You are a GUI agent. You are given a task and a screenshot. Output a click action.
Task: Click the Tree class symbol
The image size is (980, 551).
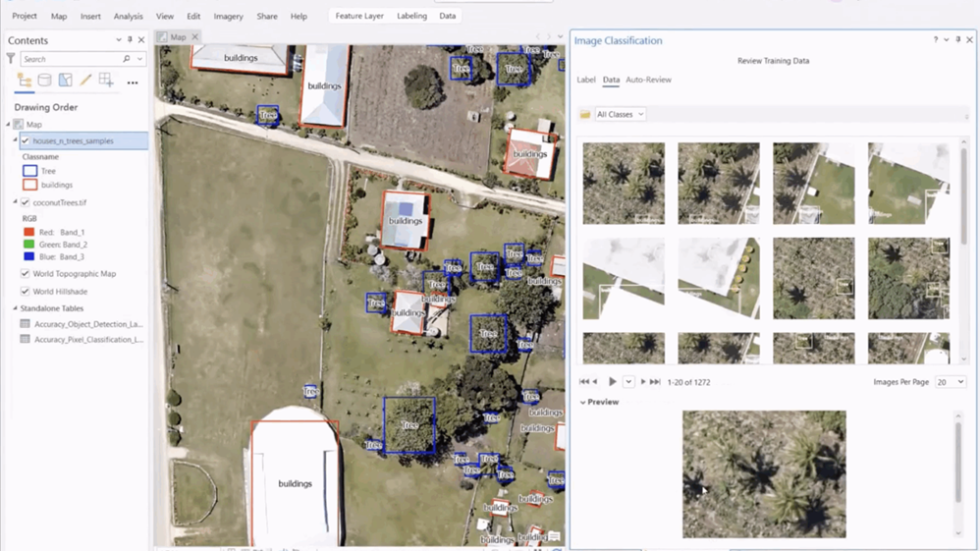pos(30,171)
